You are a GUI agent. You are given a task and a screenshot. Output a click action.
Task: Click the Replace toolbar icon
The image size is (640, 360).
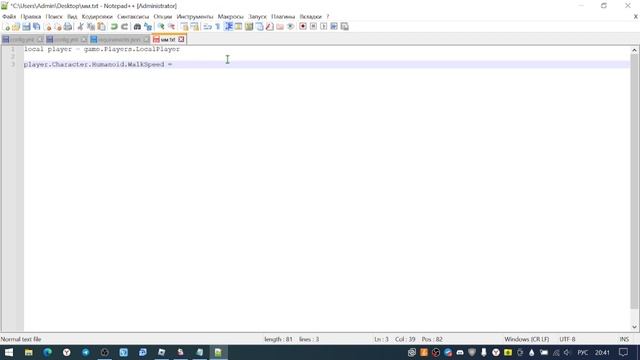[x=148, y=27]
